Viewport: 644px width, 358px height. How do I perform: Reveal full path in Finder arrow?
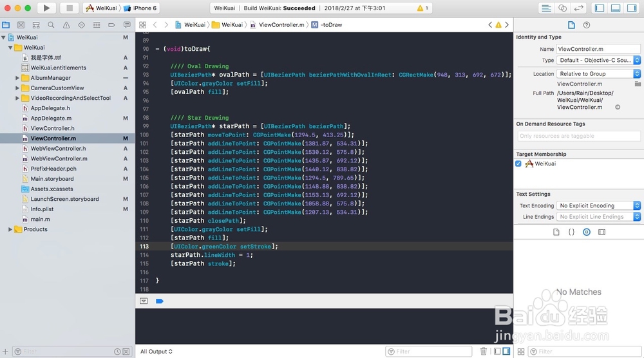point(618,107)
